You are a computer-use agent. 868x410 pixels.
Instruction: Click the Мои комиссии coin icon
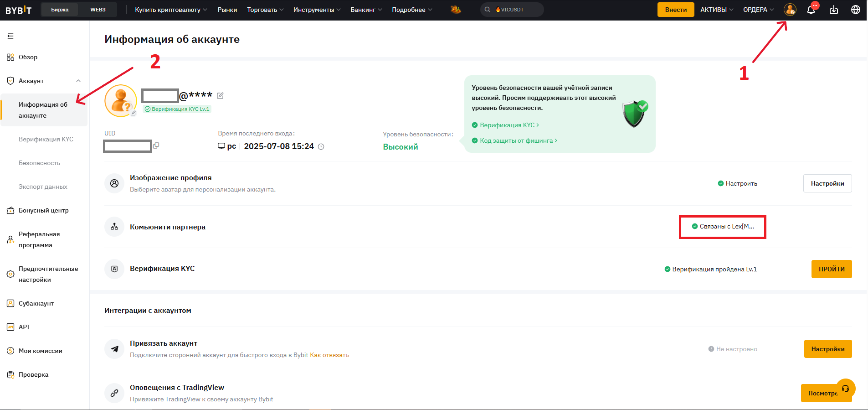tap(10, 351)
